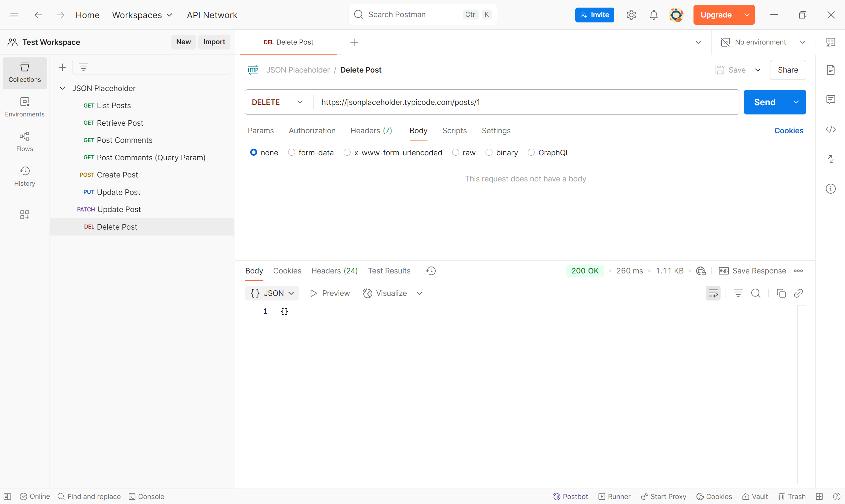Click the create new collection plus icon
The image size is (845, 504).
tap(62, 67)
